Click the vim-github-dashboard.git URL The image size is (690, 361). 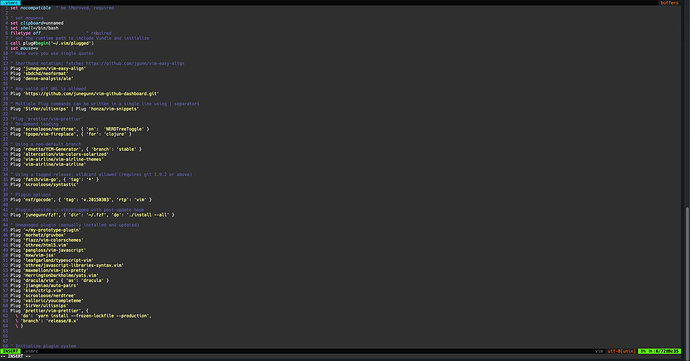[91, 94]
